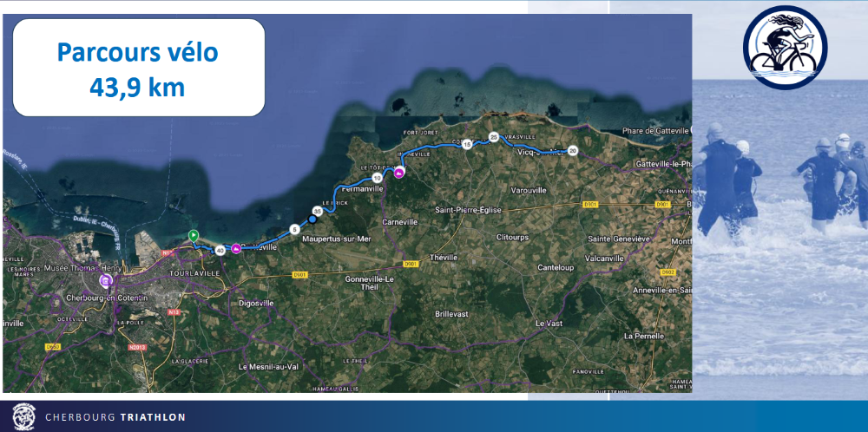This screenshot has height=432, width=868.
Task: Click the D901 shield below Tourlaville
Action: (299, 275)
